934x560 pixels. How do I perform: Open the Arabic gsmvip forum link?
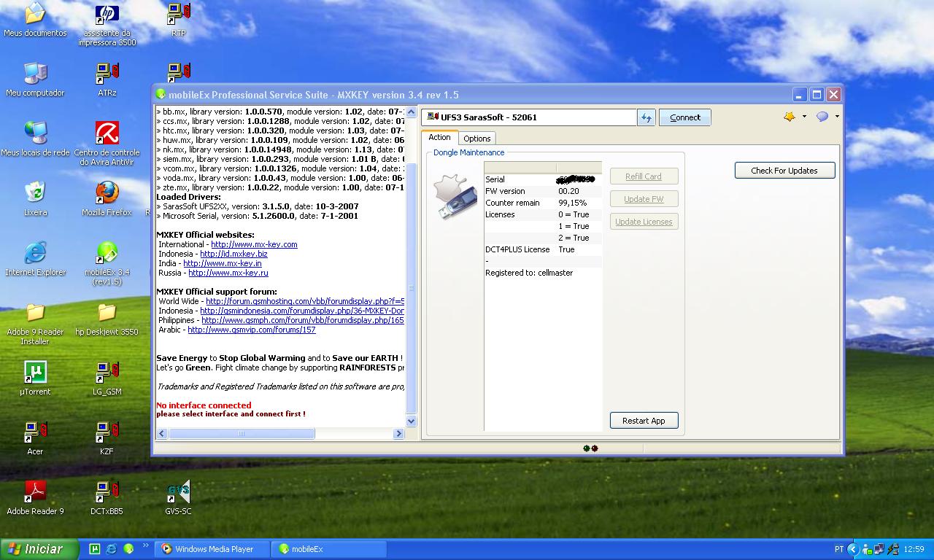252,330
